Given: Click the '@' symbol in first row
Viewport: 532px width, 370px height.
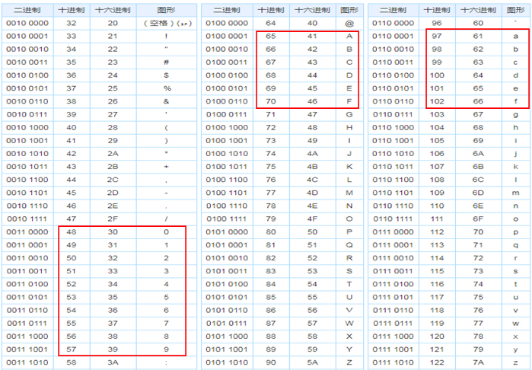Looking at the screenshot, I should (x=349, y=23).
